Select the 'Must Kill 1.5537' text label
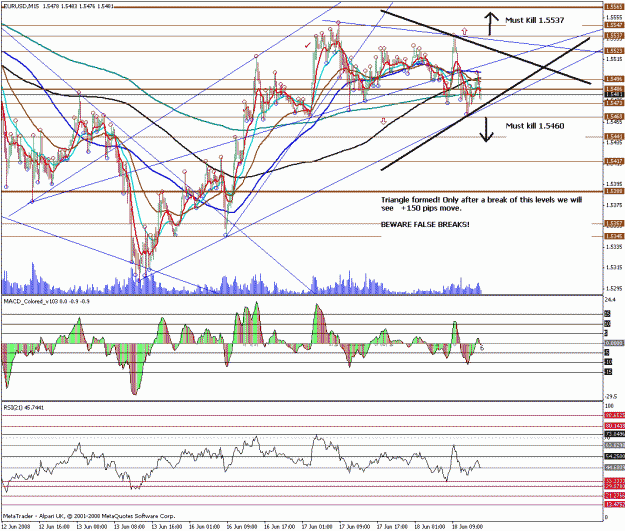625x531 pixels. 535,20
